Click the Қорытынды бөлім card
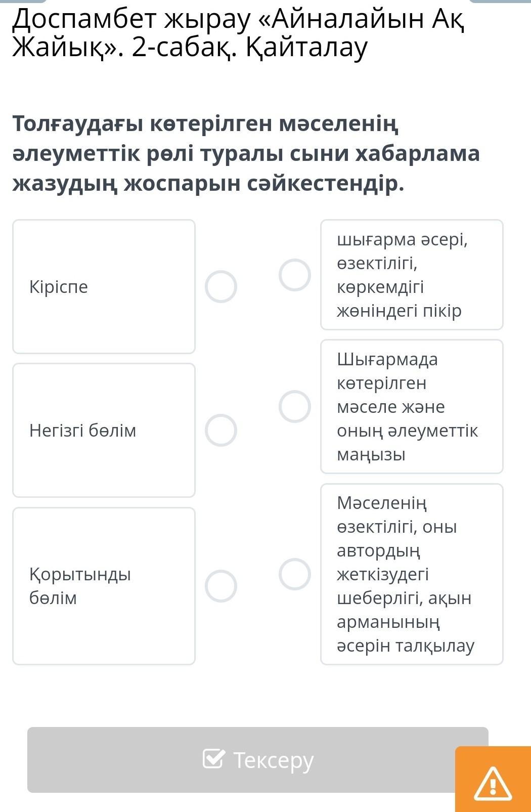 click(104, 586)
